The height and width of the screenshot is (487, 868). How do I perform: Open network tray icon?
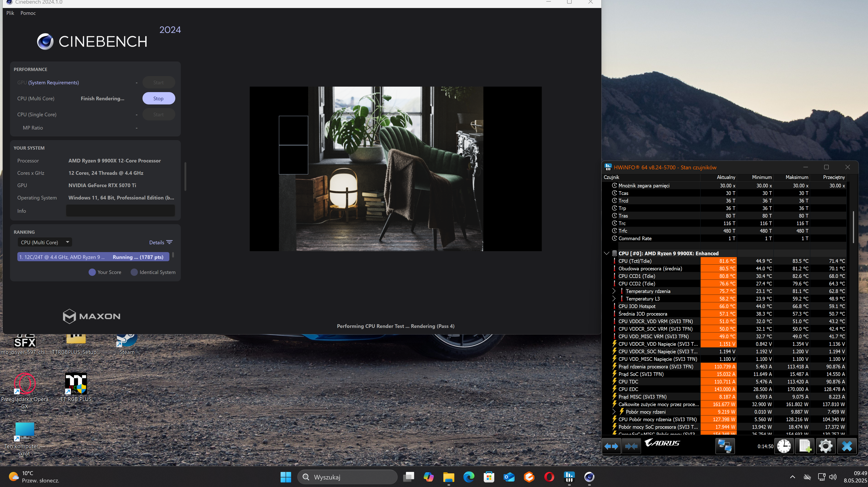(x=821, y=477)
